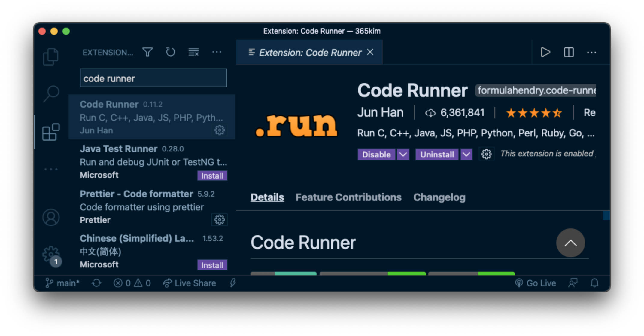The width and height of the screenshot is (644, 336).
Task: Toggle Go Live server in status bar
Action: click(536, 283)
